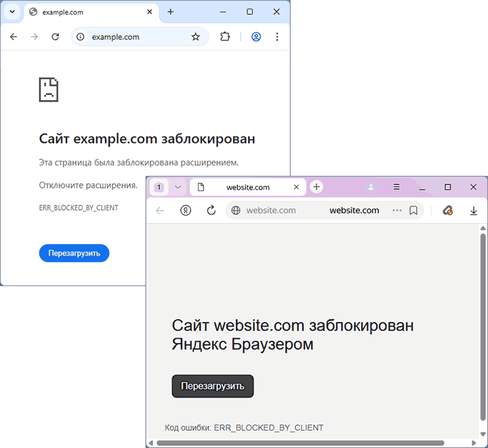The image size is (488, 448).
Task: Click scroll right arrow in Yandex
Action: pos(474,443)
